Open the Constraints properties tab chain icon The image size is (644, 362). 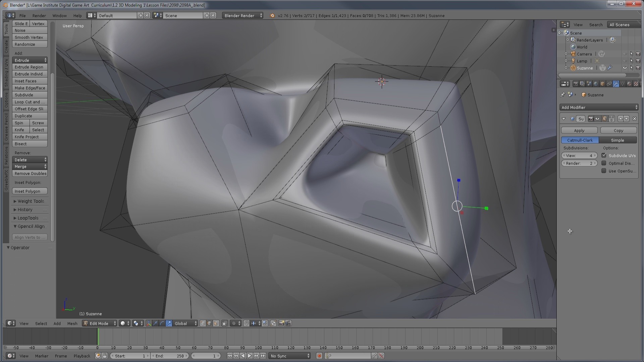(x=609, y=84)
